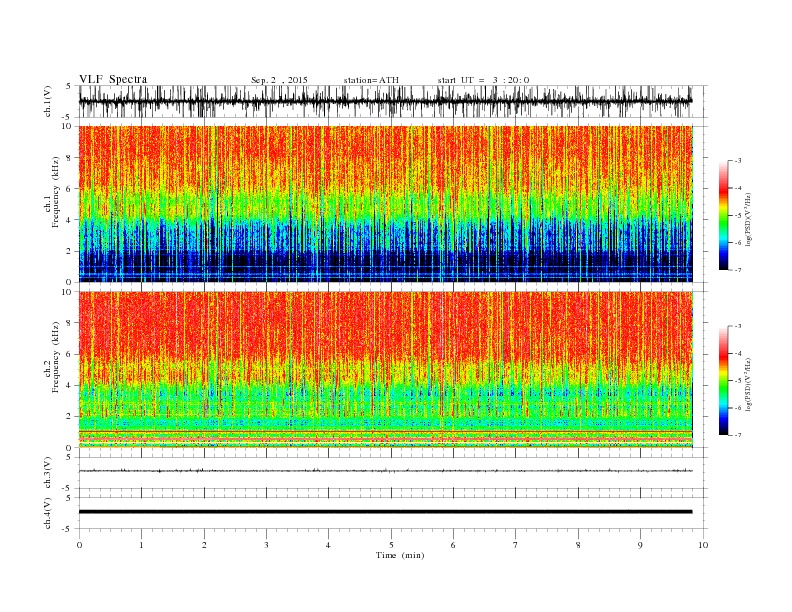Click the "10" kHz tick on ch.2 spectrogram
This screenshot has height=612, width=792.
coord(67,292)
